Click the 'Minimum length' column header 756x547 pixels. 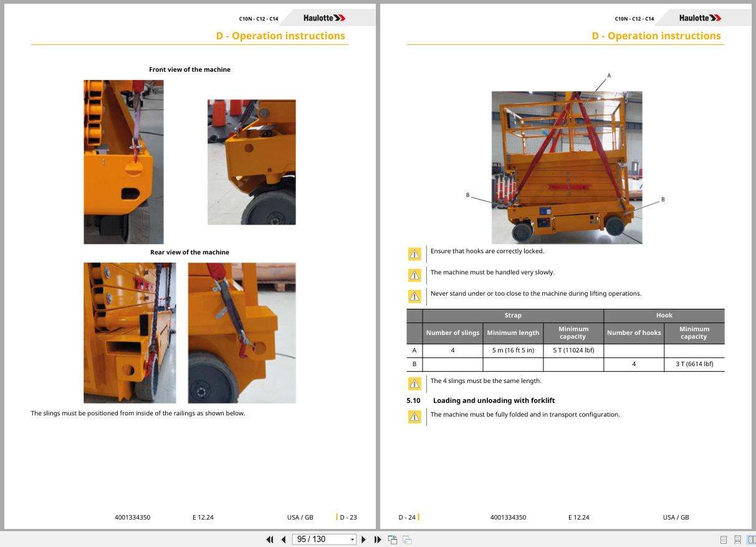pos(513,332)
